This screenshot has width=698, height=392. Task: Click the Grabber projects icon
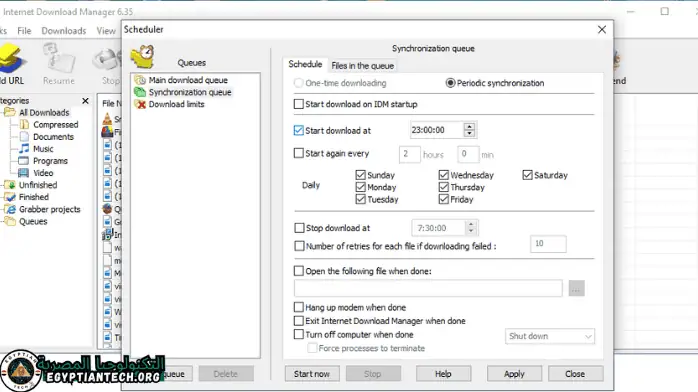10,209
